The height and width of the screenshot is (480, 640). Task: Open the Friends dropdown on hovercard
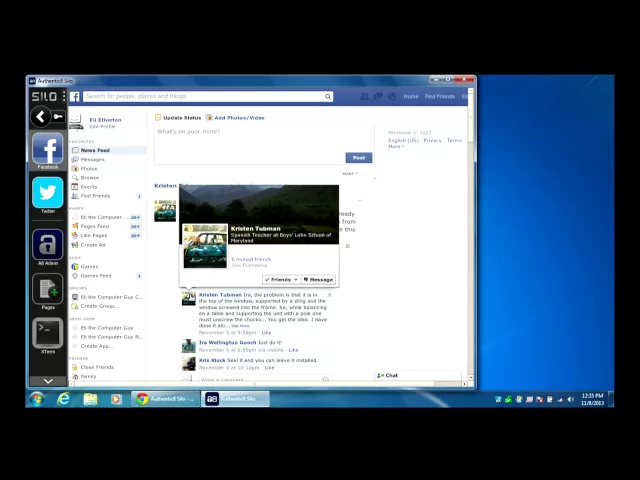pyautogui.click(x=281, y=280)
